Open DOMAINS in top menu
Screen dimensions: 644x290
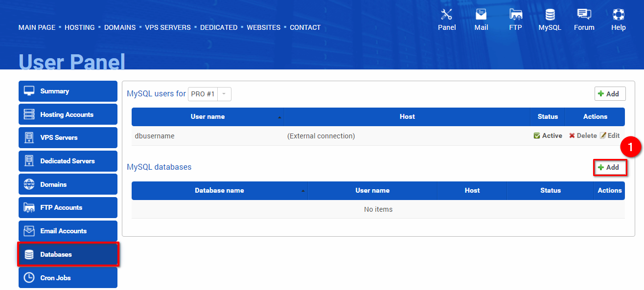pyautogui.click(x=120, y=27)
